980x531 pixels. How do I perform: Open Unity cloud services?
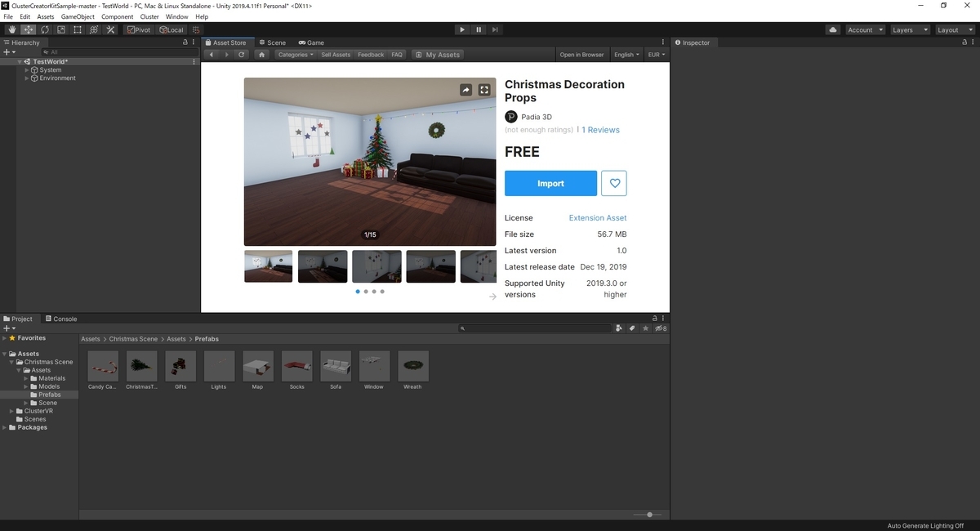point(833,29)
